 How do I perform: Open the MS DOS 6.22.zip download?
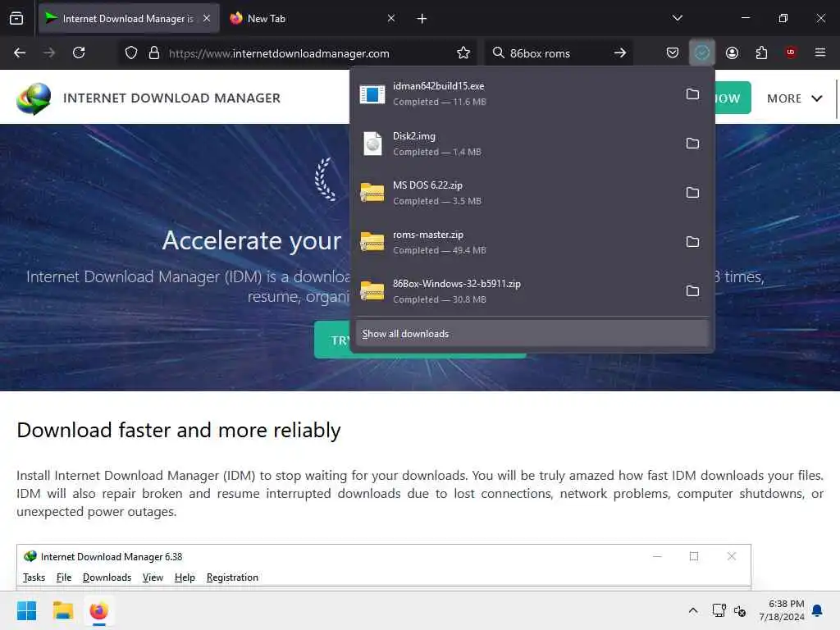coord(514,192)
